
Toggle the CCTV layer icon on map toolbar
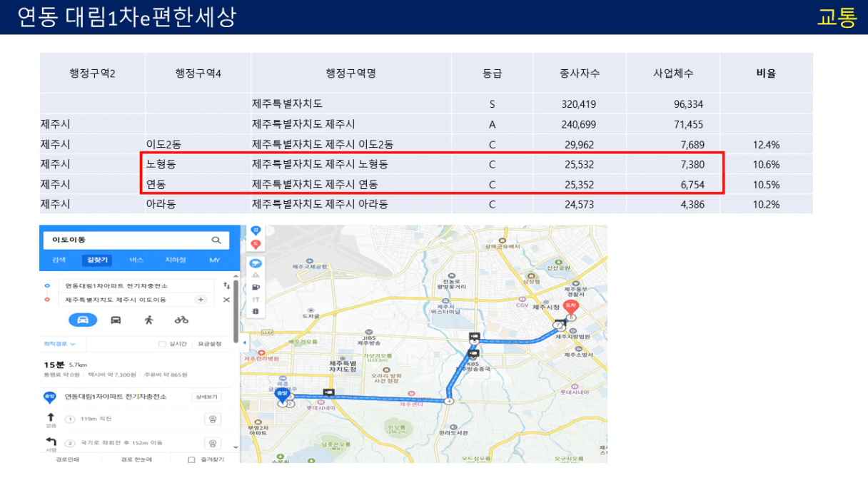pos(256,263)
